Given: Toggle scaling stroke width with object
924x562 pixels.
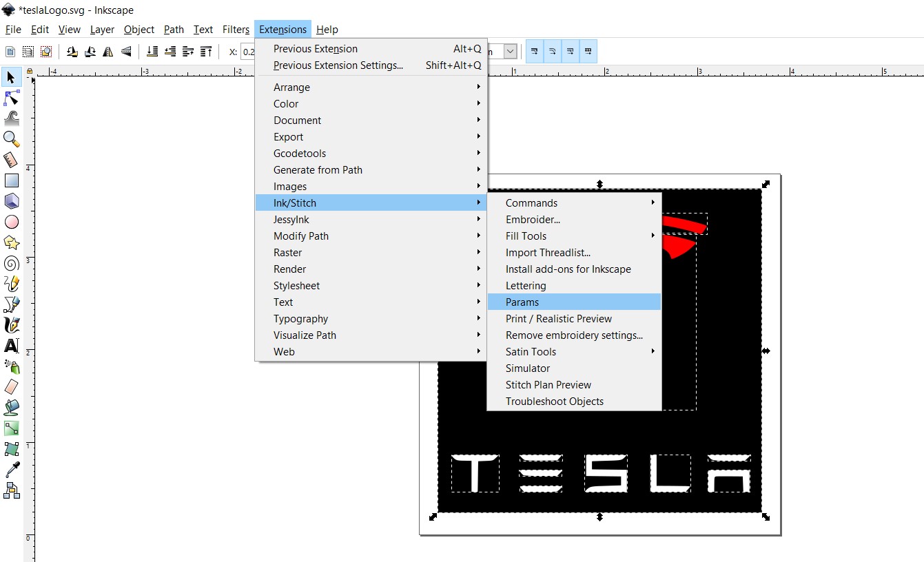Looking at the screenshot, I should (x=535, y=52).
